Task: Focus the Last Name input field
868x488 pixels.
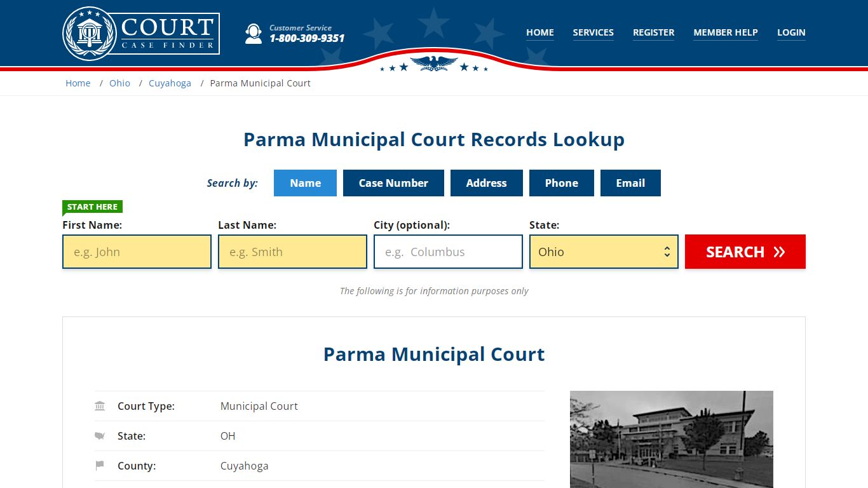Action: point(292,252)
